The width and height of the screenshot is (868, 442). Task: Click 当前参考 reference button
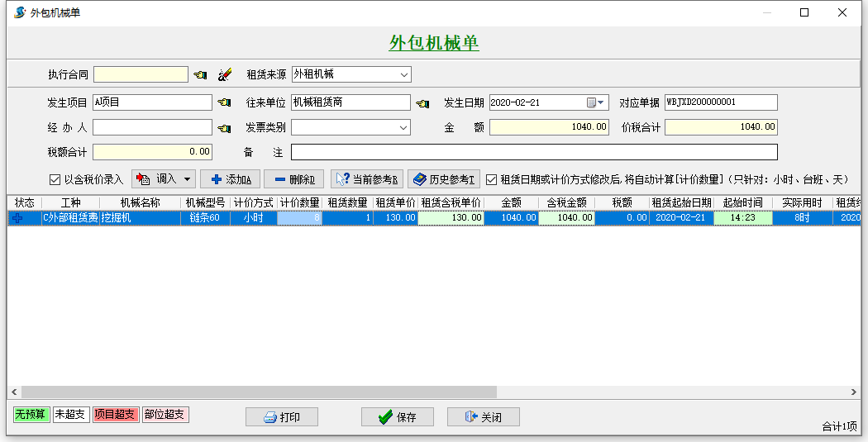[x=367, y=179]
